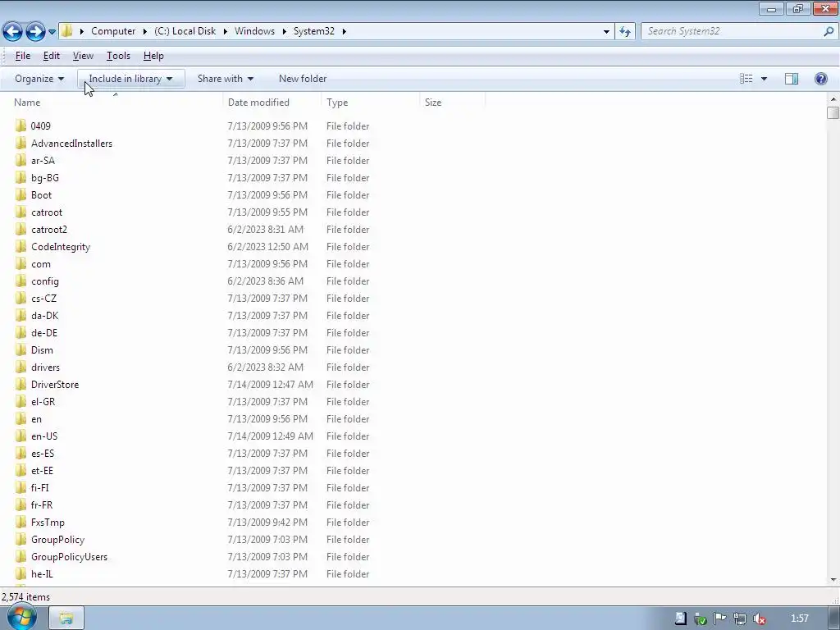The height and width of the screenshot is (630, 840).
Task: Select the GroupPolicy folder icon
Action: tap(21, 540)
